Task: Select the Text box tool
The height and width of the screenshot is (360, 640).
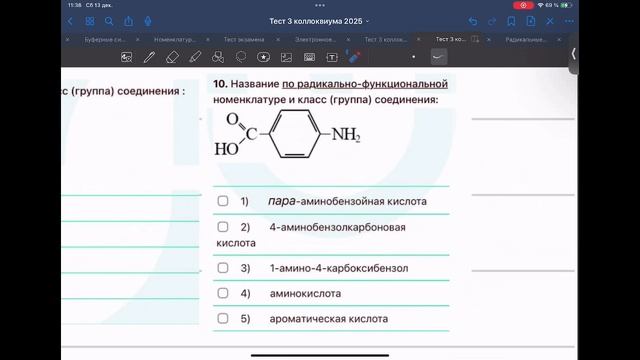Action: click(332, 57)
